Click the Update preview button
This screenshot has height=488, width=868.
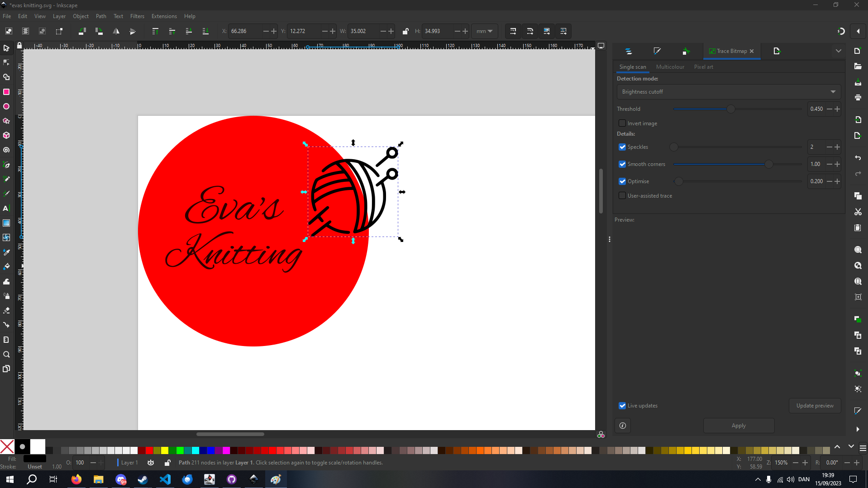click(x=815, y=406)
